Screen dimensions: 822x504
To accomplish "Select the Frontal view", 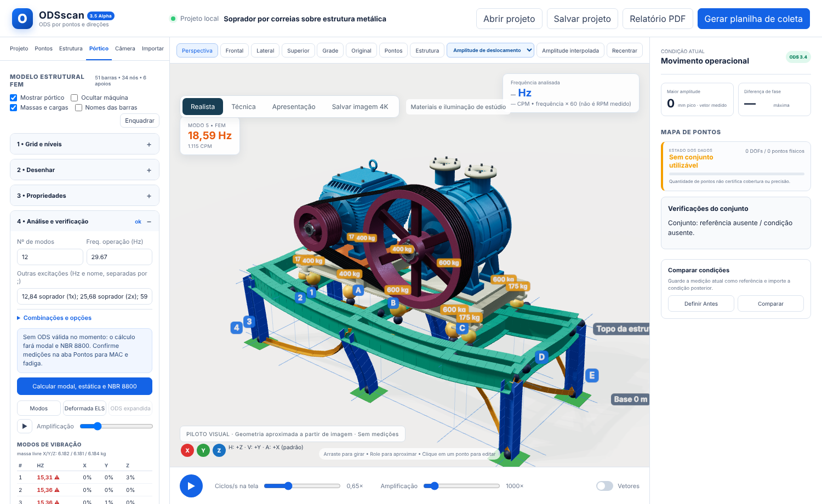I will tap(235, 50).
